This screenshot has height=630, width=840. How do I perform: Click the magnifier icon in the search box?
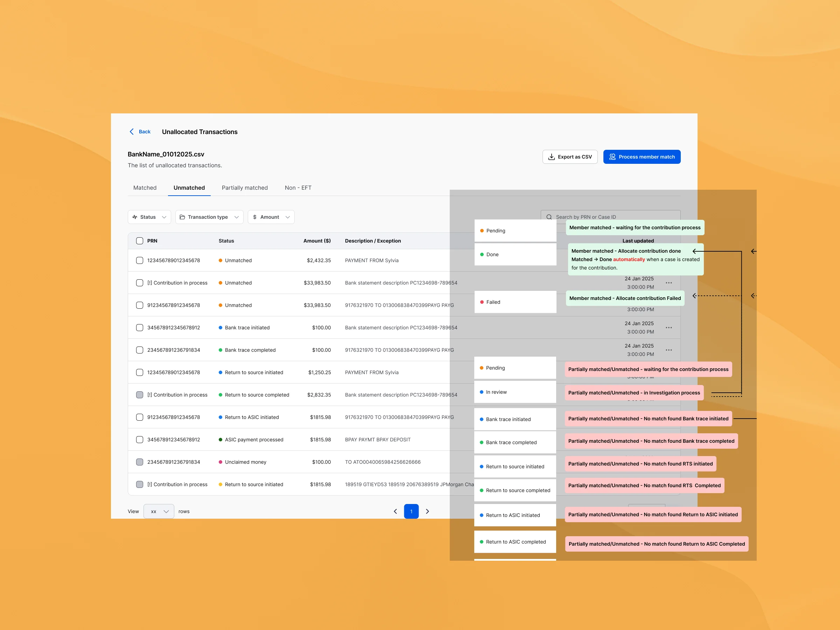pyautogui.click(x=549, y=217)
